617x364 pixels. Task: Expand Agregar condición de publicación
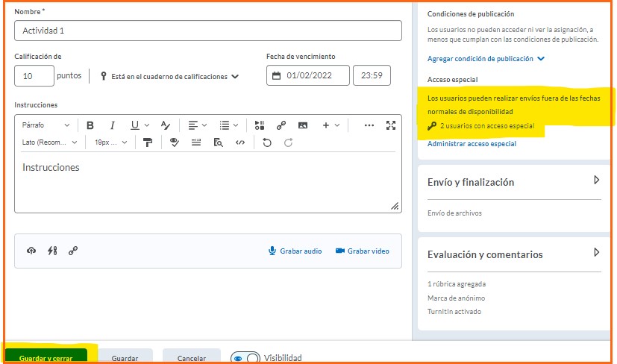(x=486, y=58)
